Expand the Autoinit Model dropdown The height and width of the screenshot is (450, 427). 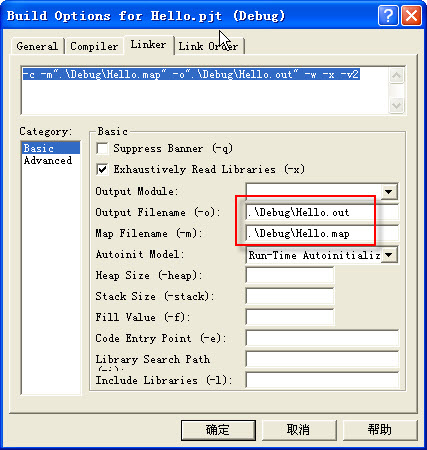[x=389, y=255]
